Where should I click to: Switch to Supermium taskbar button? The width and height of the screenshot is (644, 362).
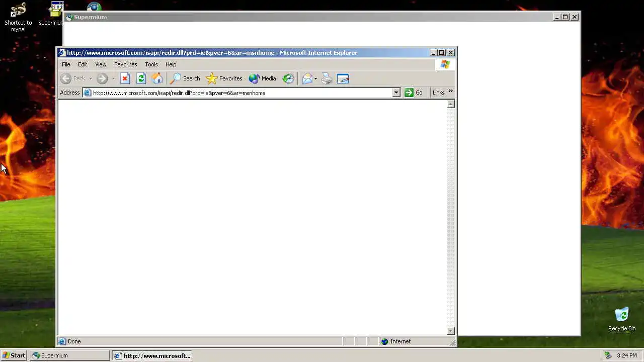click(x=69, y=355)
